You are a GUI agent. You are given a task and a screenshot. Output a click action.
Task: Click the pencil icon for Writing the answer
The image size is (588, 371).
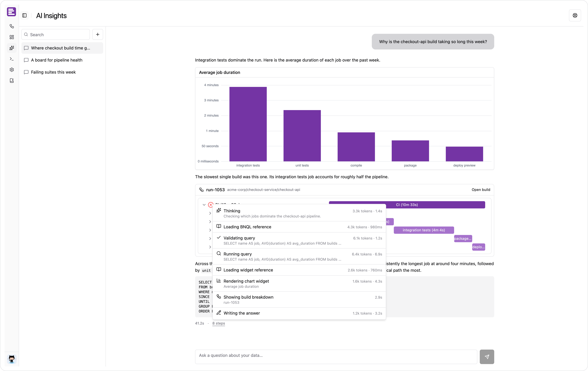tap(219, 313)
